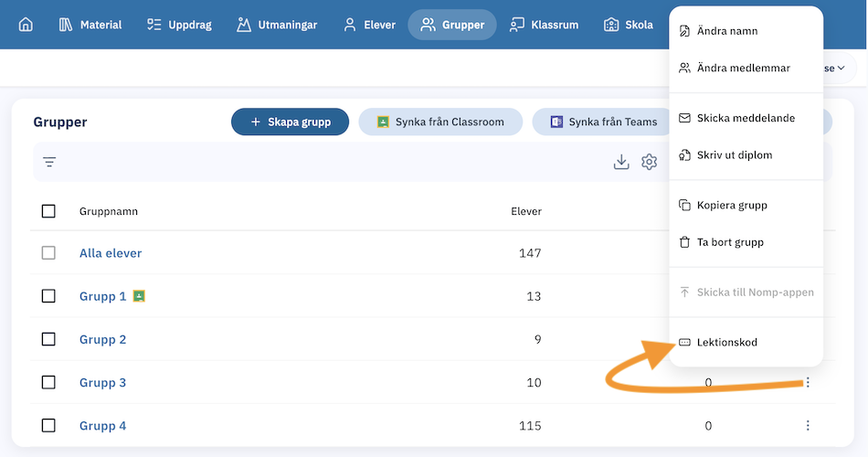The image size is (868, 457).
Task: Click Synka från Classroom button
Action: pos(440,122)
